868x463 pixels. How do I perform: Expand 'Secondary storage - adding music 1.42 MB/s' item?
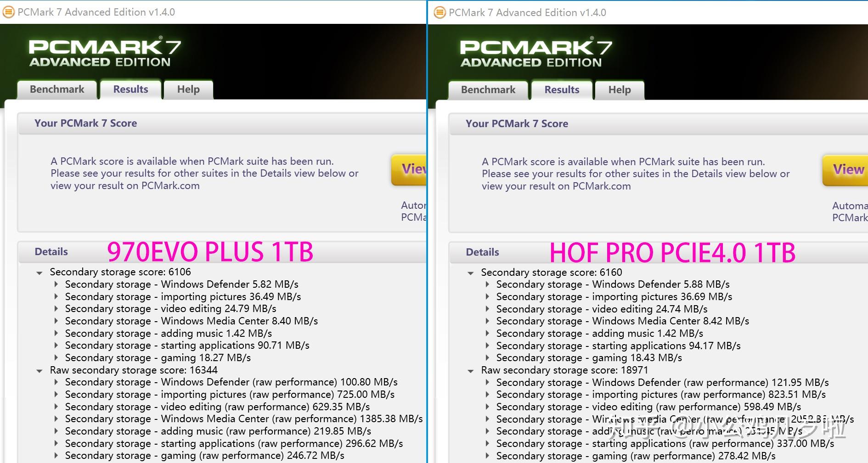click(57, 333)
